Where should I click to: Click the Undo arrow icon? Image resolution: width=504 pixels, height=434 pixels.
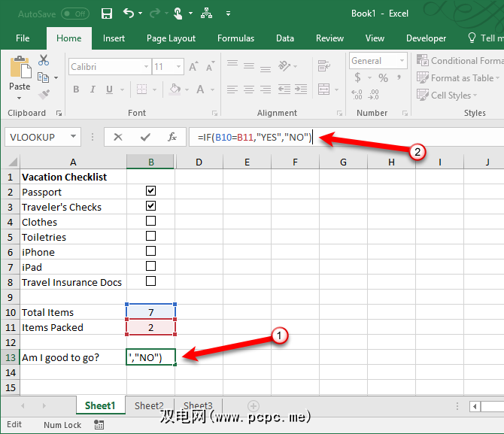point(129,14)
